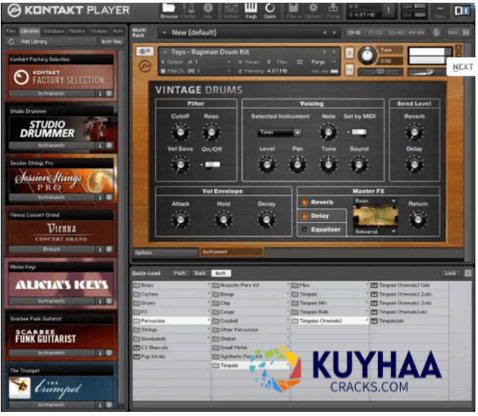Show multi rack page 17-32
Screen dimensions: 478x416
[375, 32]
